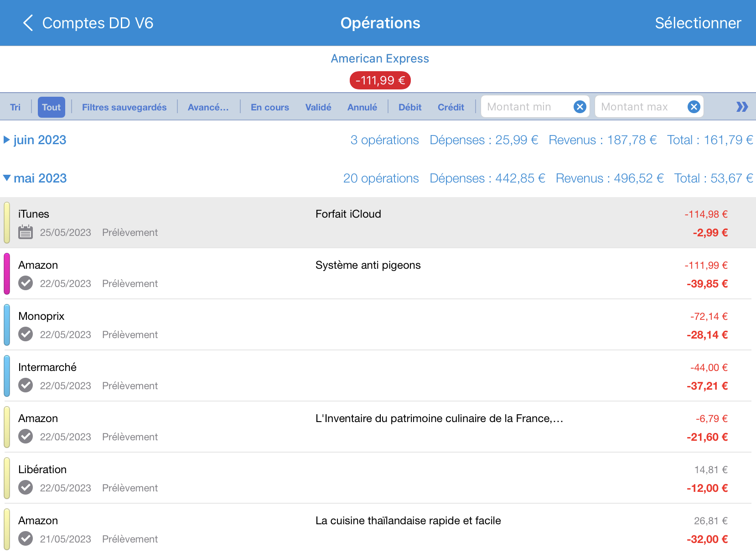
Task: Tap the iTunes scheduled calendar icon
Action: click(26, 232)
